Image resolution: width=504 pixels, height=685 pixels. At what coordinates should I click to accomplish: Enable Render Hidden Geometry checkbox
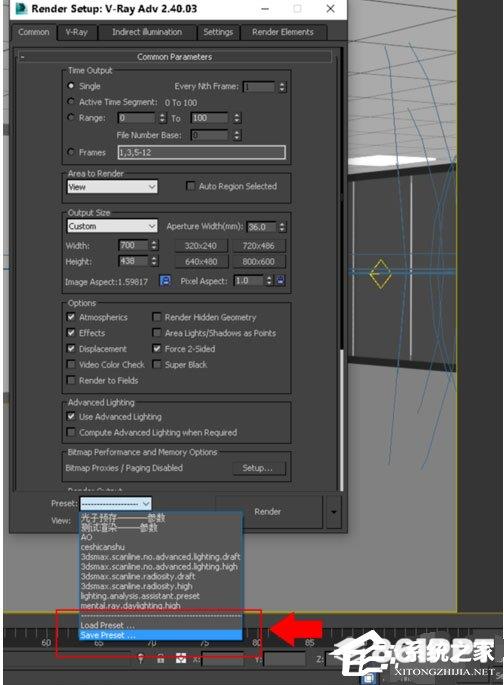pyautogui.click(x=156, y=317)
